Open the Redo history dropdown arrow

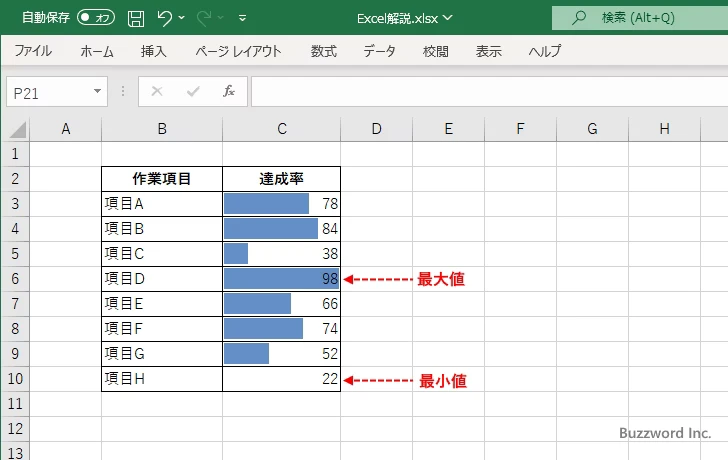pos(221,18)
